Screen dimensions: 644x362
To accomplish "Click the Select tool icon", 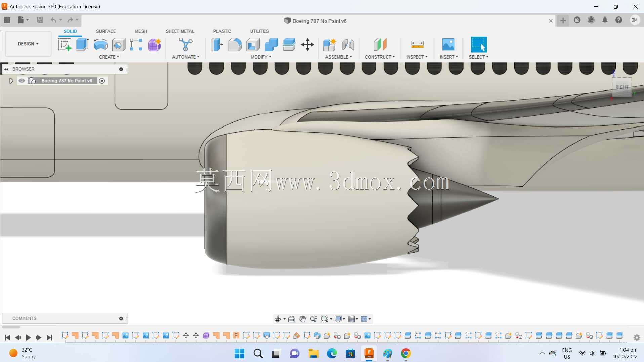I will point(479,44).
